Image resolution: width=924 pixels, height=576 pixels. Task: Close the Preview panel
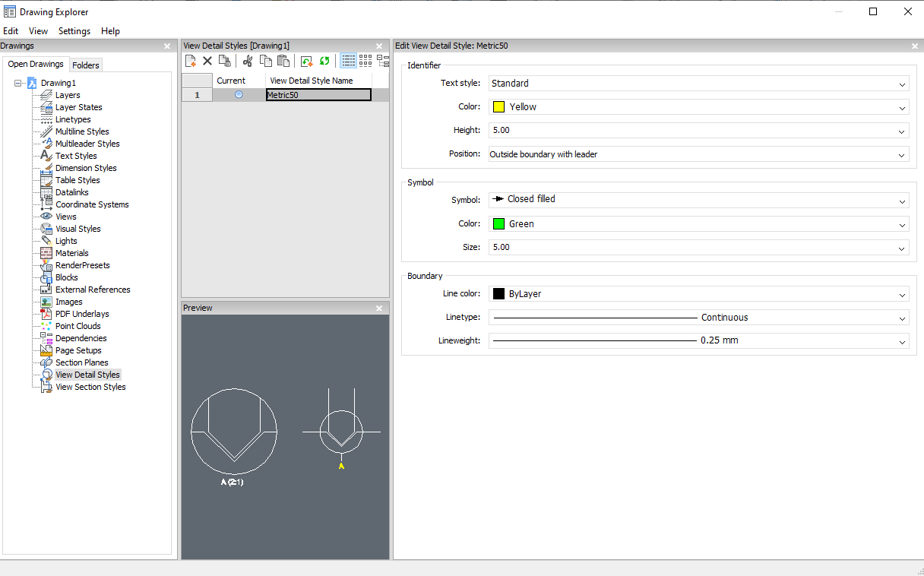click(379, 308)
